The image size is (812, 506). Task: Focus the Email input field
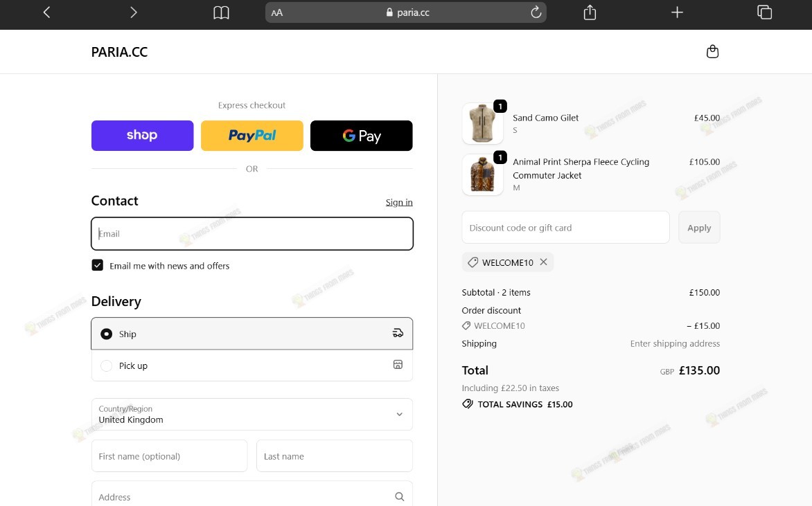(252, 234)
